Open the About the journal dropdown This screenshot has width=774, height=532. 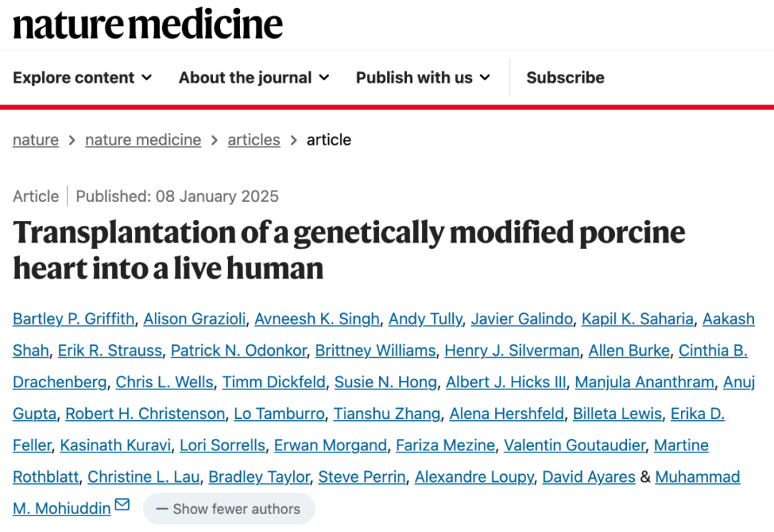coord(254,77)
